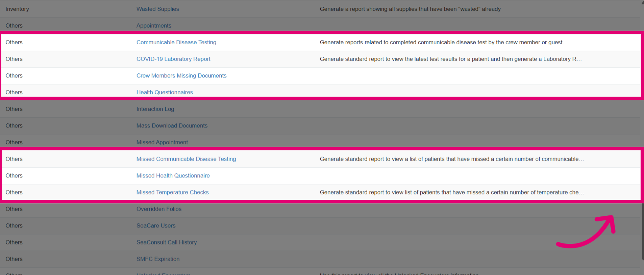644x275 pixels.
Task: Click Others cell in Missed Temperature Checks row
Action: (x=14, y=192)
